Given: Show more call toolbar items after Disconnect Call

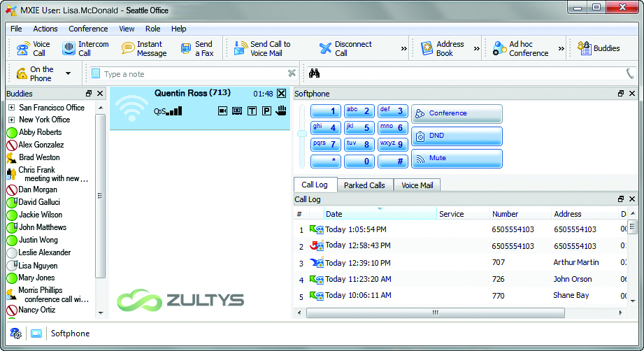Looking at the screenshot, I should (x=403, y=48).
